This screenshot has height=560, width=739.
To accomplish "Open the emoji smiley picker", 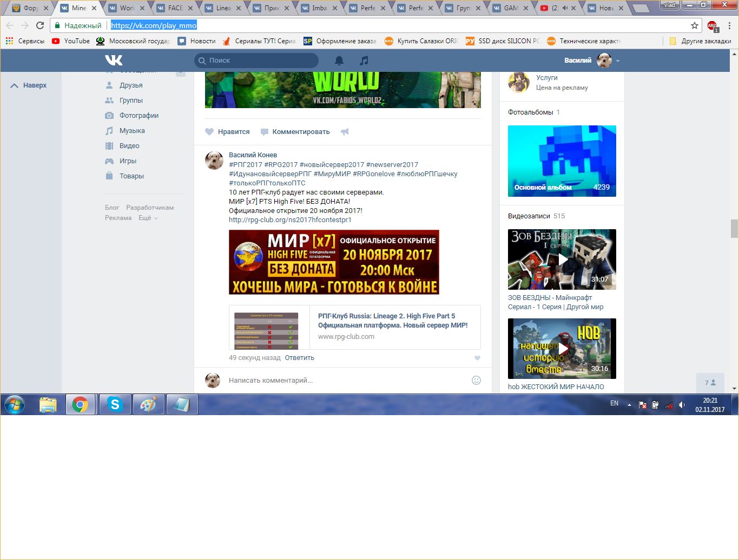I will (x=476, y=380).
